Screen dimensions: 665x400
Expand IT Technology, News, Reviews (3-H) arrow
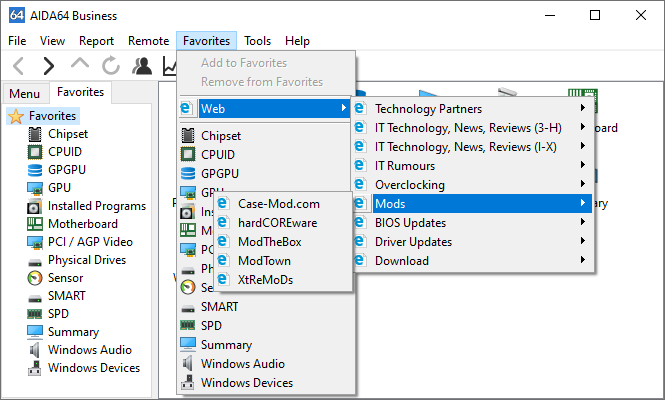click(x=583, y=127)
